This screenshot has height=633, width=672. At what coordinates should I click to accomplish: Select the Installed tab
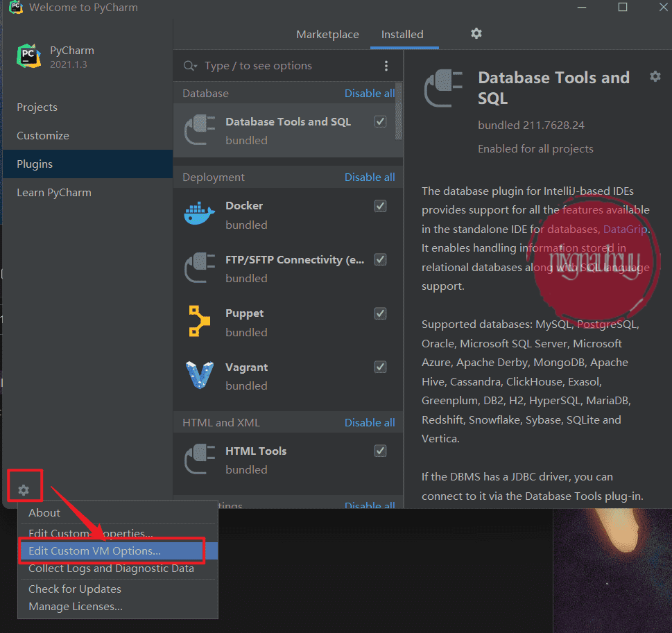pyautogui.click(x=402, y=34)
